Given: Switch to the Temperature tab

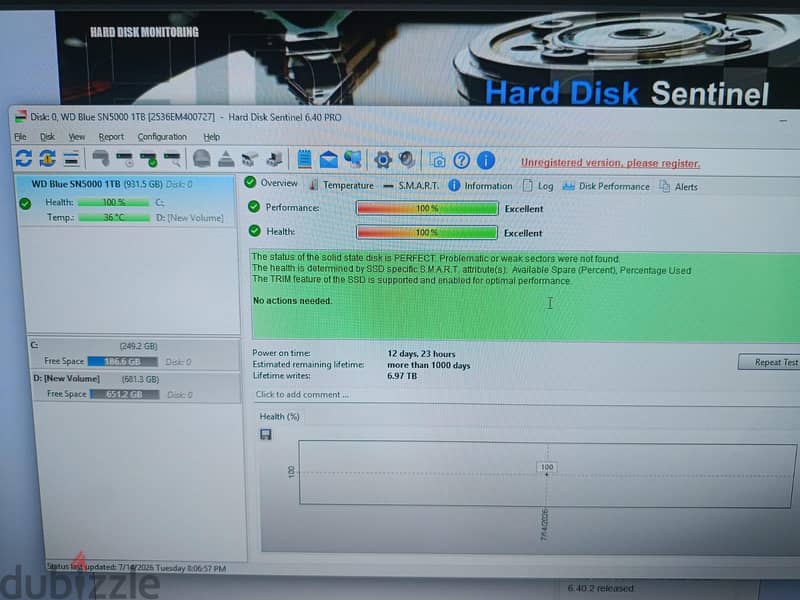Looking at the screenshot, I should pyautogui.click(x=341, y=185).
